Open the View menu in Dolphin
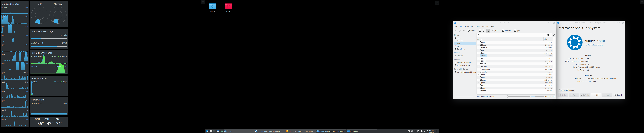 467,27
